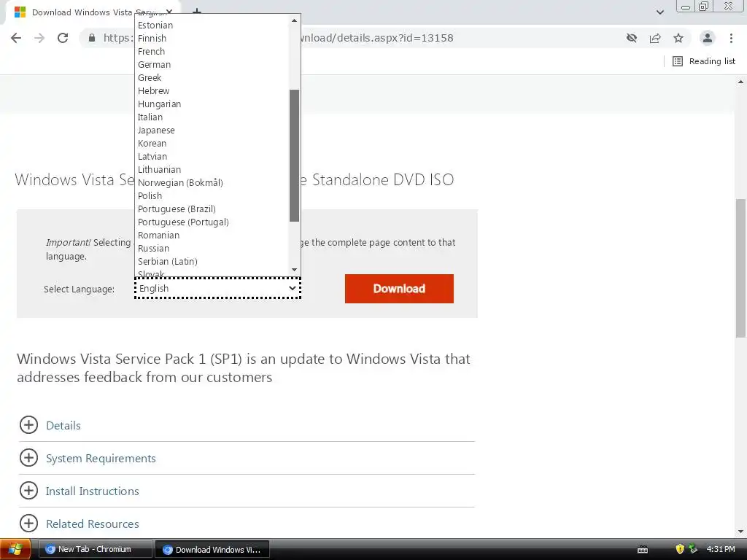Pick Italian in the dropdown list

tap(212, 117)
